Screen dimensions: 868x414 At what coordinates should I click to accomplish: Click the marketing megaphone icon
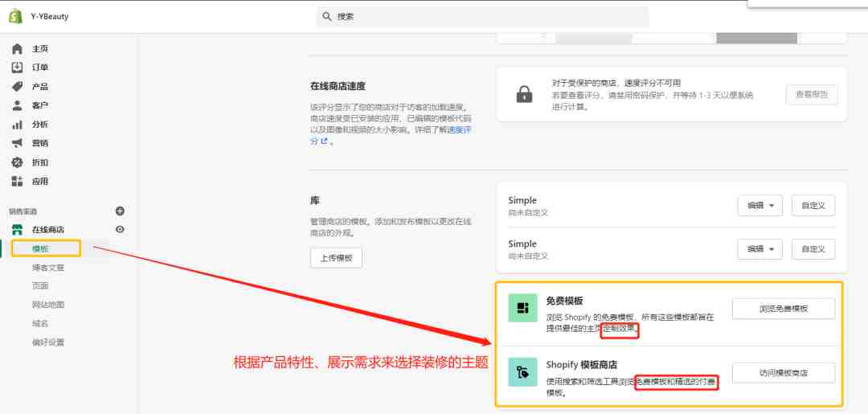(x=17, y=143)
